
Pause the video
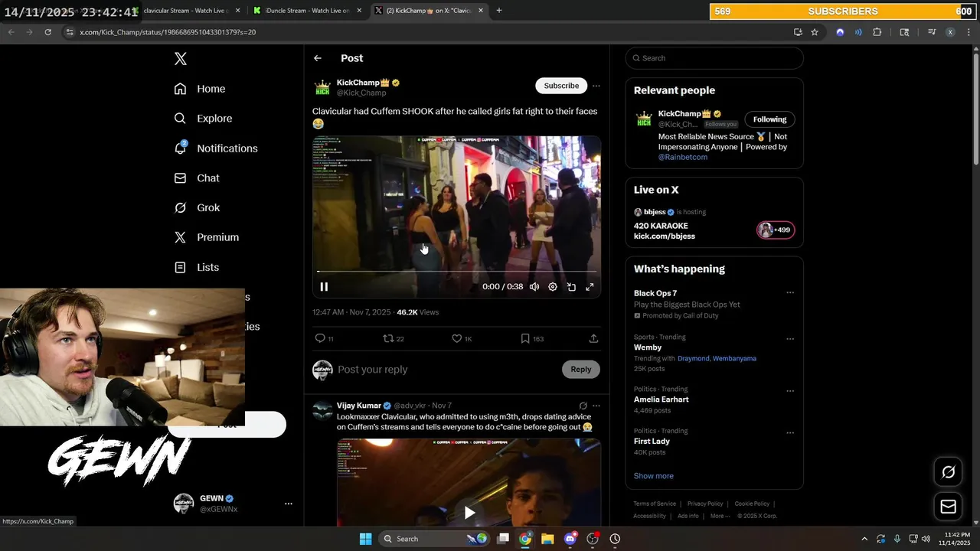click(324, 287)
